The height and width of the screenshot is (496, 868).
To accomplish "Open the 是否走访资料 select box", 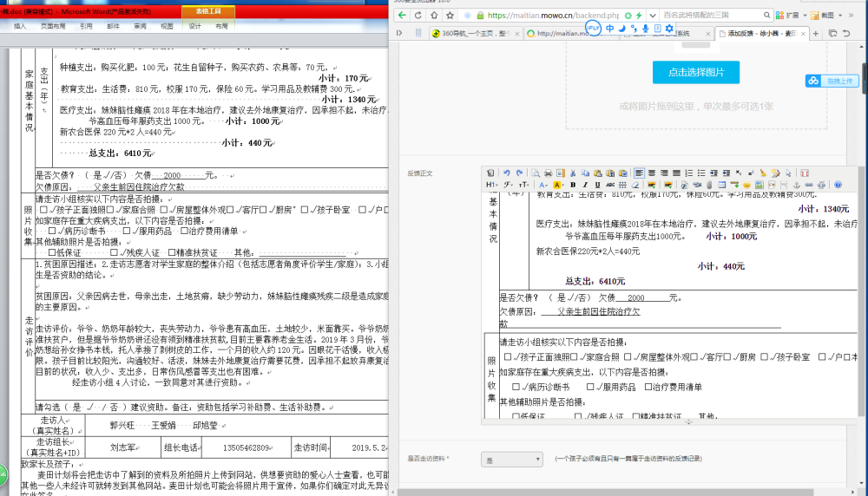I will coord(512,460).
